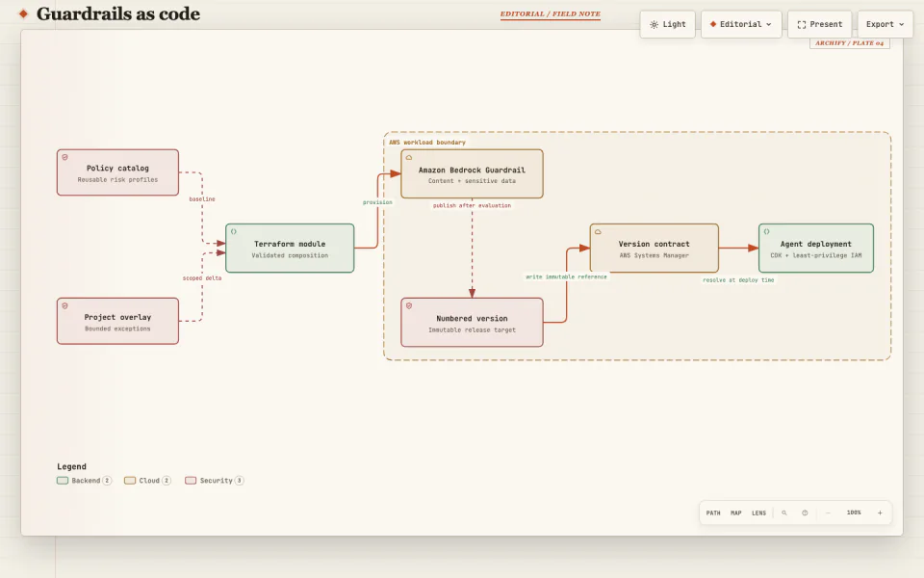
Task: Select the Terraform module node
Action: (290, 249)
